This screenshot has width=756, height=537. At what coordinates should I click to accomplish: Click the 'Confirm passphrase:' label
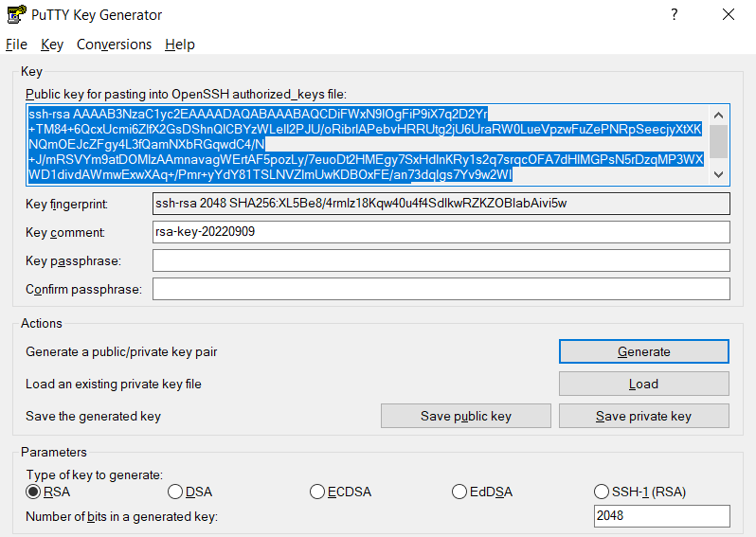(84, 289)
